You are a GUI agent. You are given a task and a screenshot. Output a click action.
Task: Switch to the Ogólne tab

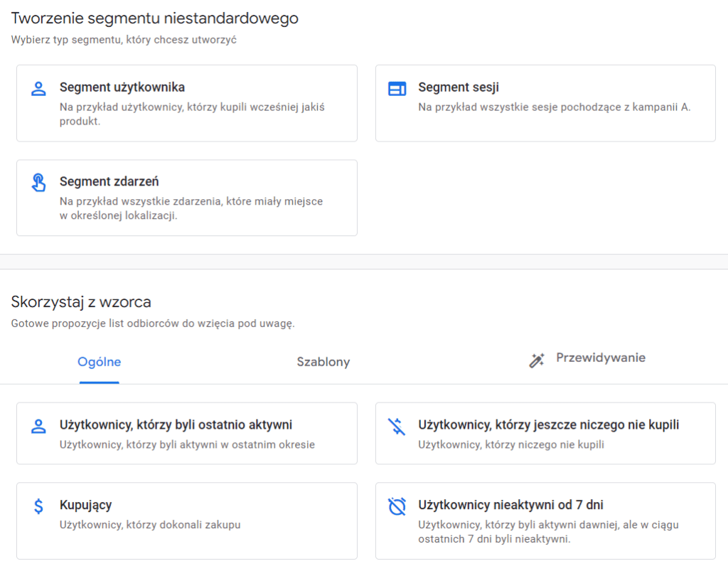coord(100,362)
